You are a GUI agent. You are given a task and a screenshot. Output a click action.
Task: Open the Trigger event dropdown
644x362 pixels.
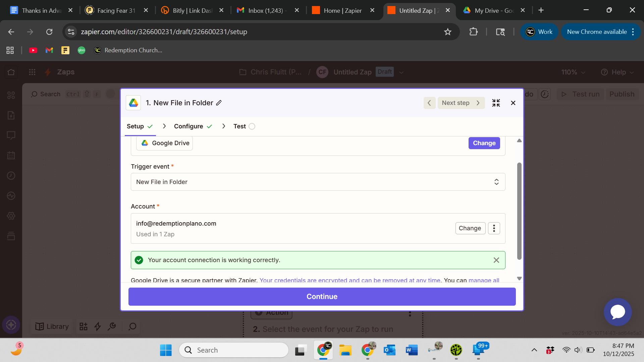click(318, 182)
